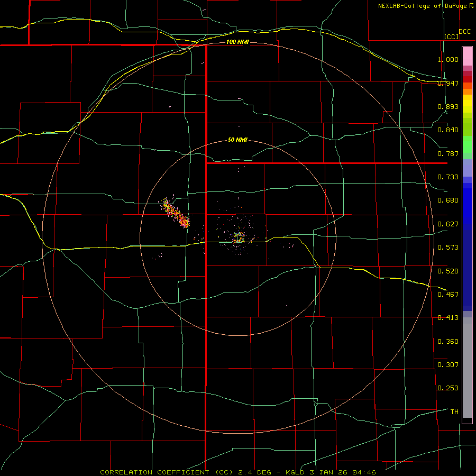Click the dense echo band west of radar
The width and height of the screenshot is (476, 476).
[x=176, y=213]
